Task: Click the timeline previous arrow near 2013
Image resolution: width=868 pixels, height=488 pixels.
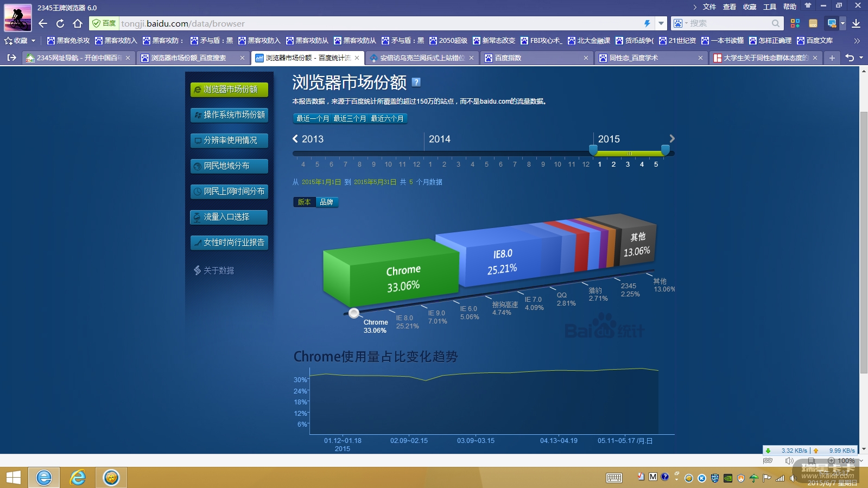Action: (295, 139)
